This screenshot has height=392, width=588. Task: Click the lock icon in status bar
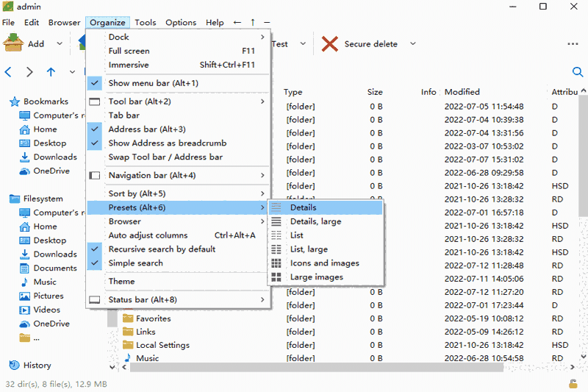573,384
